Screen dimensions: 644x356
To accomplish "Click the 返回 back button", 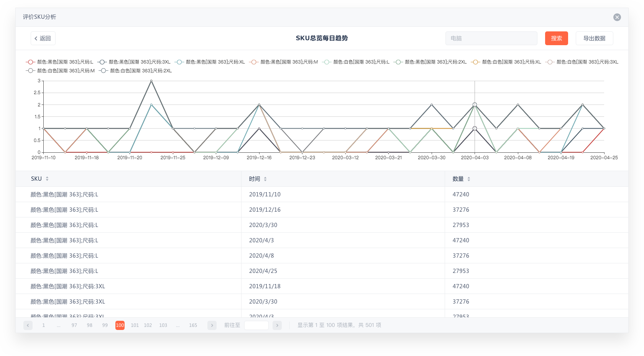I will pos(43,38).
